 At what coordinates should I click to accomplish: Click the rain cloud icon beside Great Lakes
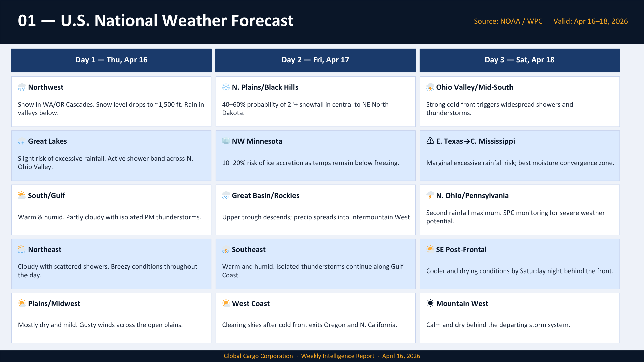22,141
